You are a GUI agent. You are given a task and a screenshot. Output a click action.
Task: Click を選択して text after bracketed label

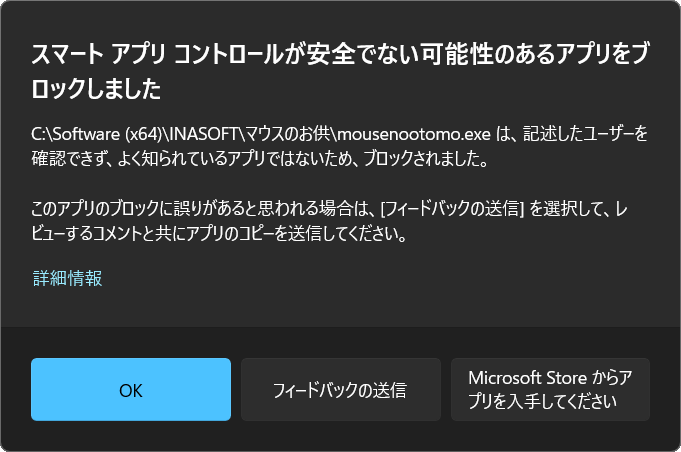pyautogui.click(x=564, y=212)
